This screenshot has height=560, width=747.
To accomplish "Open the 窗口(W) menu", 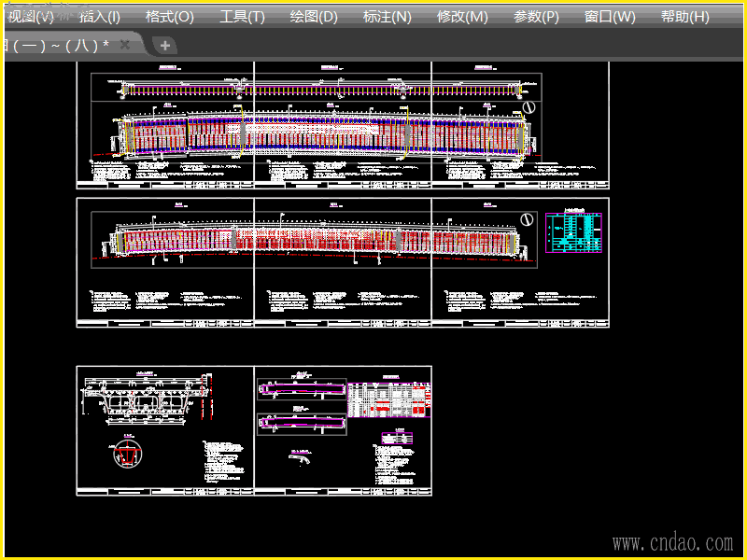I will click(x=610, y=17).
